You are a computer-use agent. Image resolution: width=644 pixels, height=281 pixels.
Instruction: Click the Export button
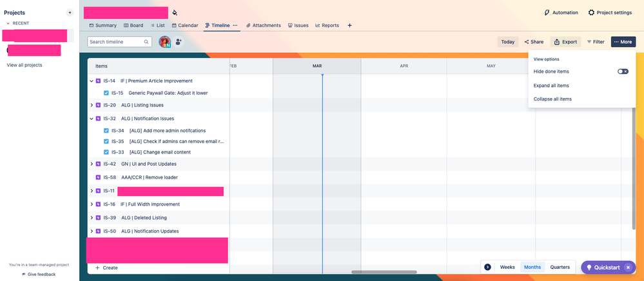[565, 42]
